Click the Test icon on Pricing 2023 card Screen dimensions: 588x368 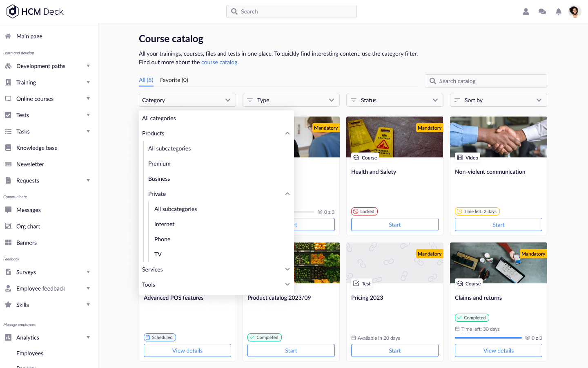[x=356, y=283]
